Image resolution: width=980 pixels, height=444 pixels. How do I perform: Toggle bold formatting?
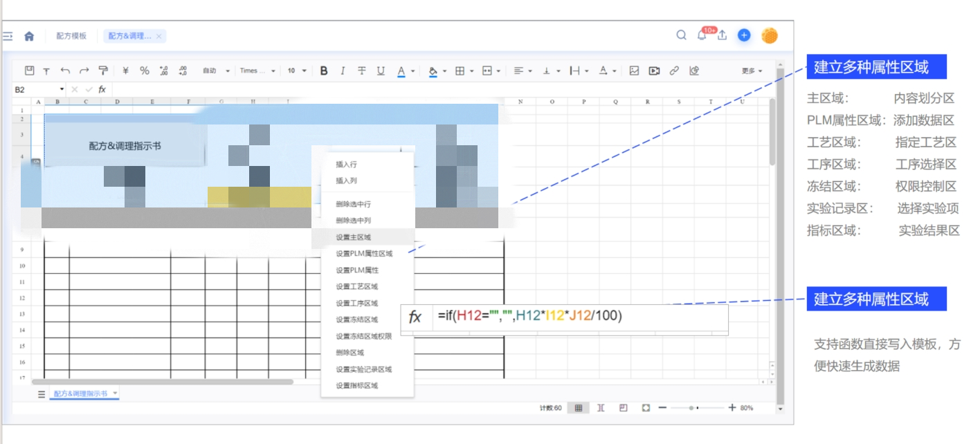point(324,71)
